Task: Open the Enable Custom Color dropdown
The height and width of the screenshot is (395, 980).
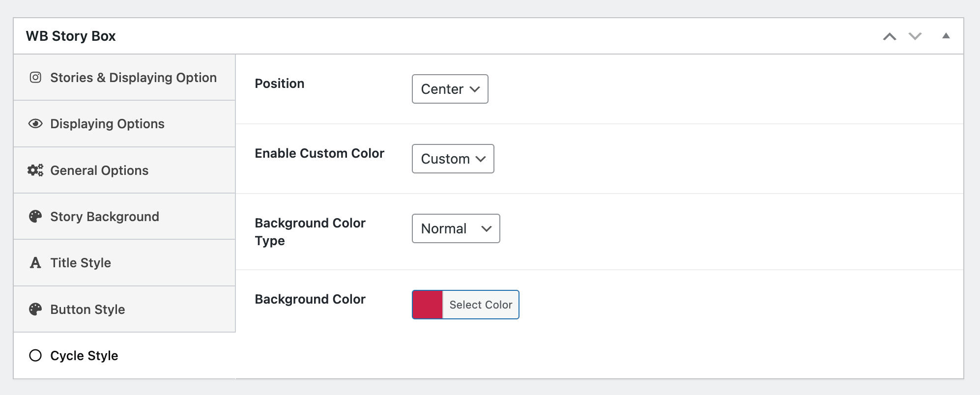Action: tap(453, 159)
